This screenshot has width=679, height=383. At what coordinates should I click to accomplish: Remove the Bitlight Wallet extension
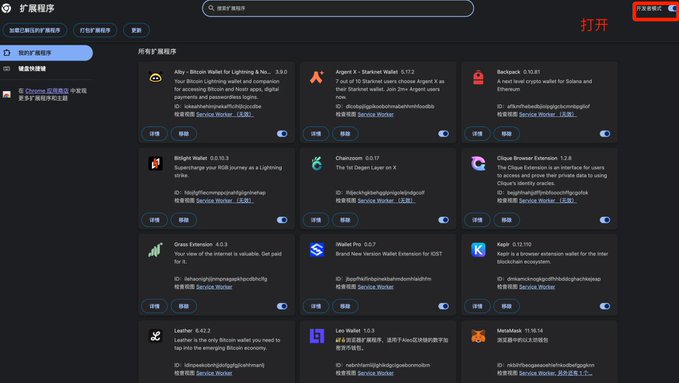pyautogui.click(x=184, y=220)
